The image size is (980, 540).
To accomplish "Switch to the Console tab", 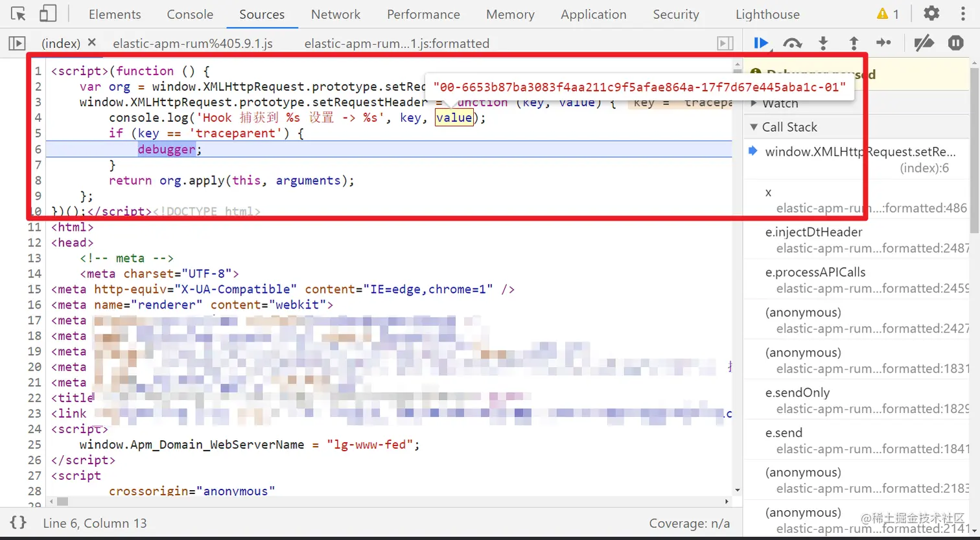I will coord(190,14).
